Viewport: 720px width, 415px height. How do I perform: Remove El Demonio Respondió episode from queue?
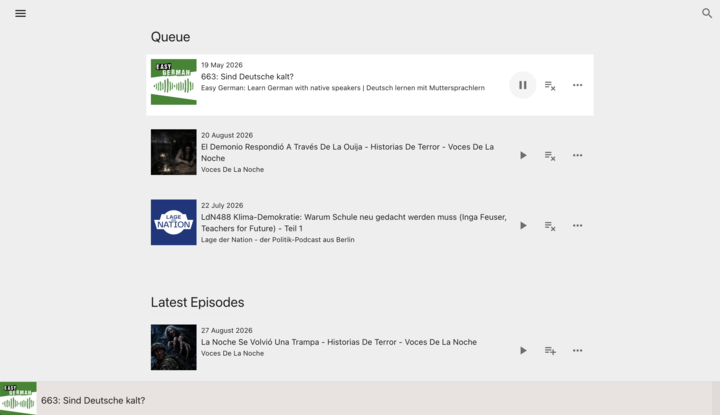tap(550, 156)
